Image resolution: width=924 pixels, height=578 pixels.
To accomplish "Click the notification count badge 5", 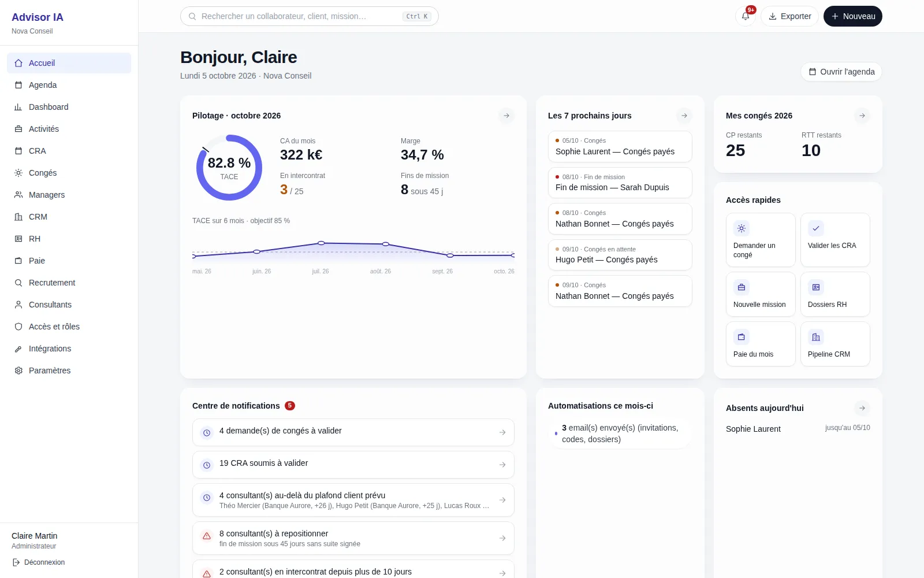I will pos(290,406).
